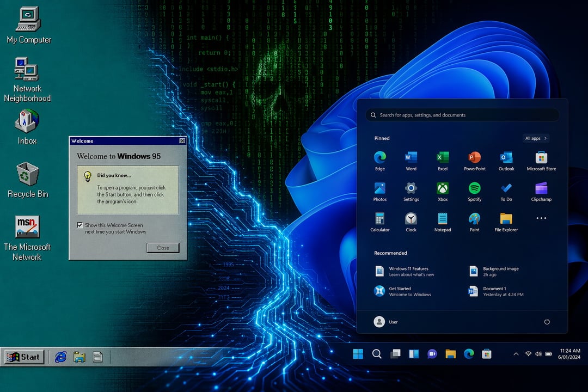Click the Windows 95 Start button
The image size is (588, 392).
pos(24,357)
